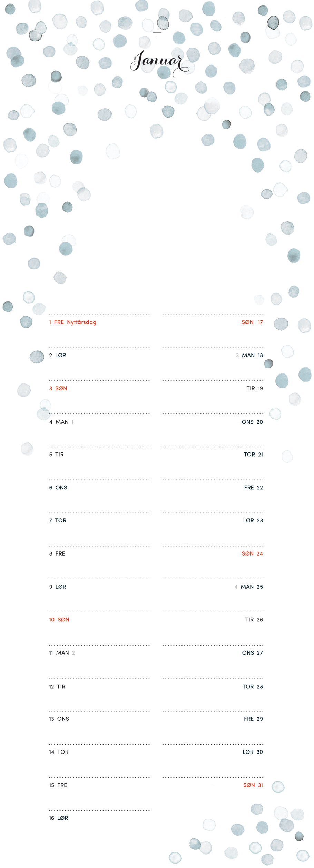Screen dimensions: 314x868
Task: Click the Januar script title
Action: point(159,62)
